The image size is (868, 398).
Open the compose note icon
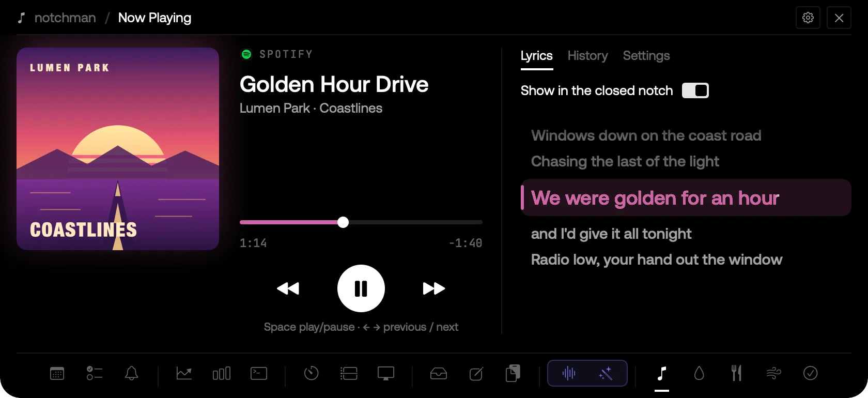coord(476,373)
